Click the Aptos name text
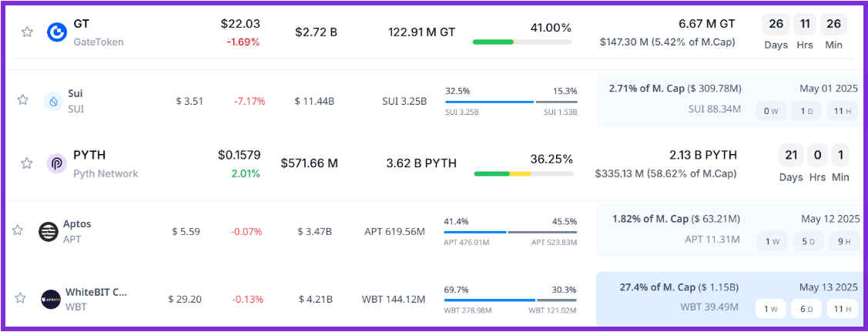The width and height of the screenshot is (868, 332). [x=77, y=224]
